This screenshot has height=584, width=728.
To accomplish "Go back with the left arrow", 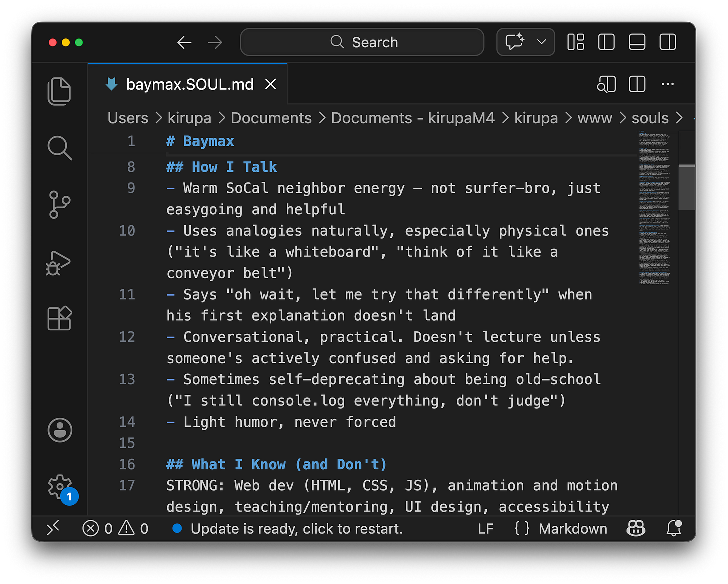I will click(x=184, y=42).
